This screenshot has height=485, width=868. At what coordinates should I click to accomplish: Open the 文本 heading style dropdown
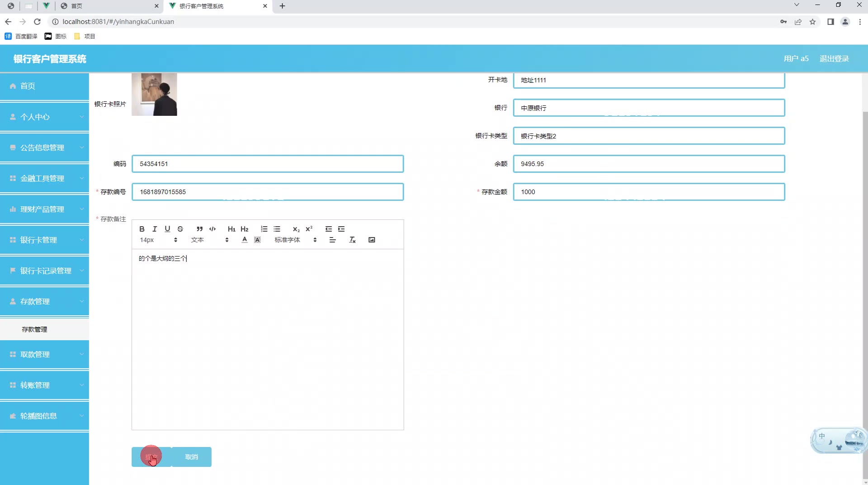pyautogui.click(x=210, y=240)
